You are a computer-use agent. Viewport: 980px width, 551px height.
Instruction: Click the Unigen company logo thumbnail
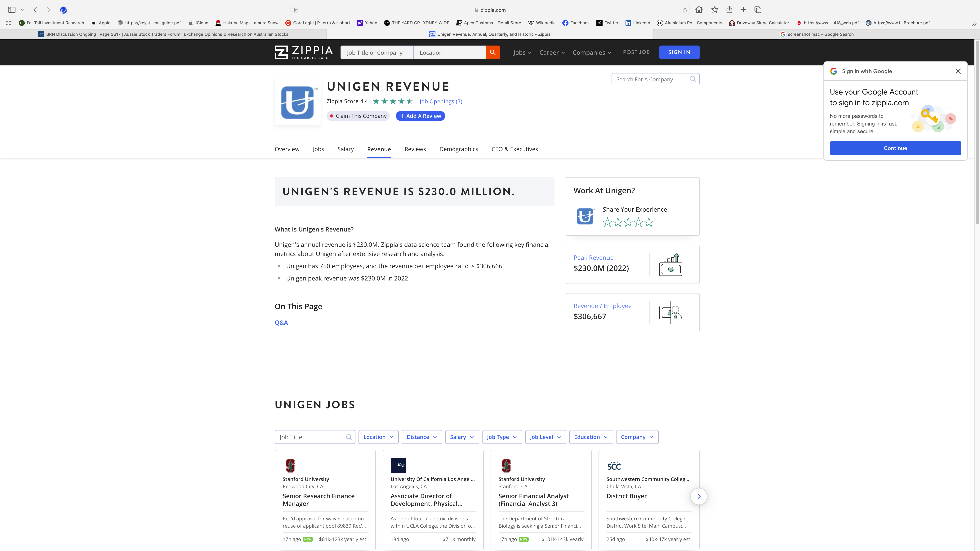click(297, 102)
